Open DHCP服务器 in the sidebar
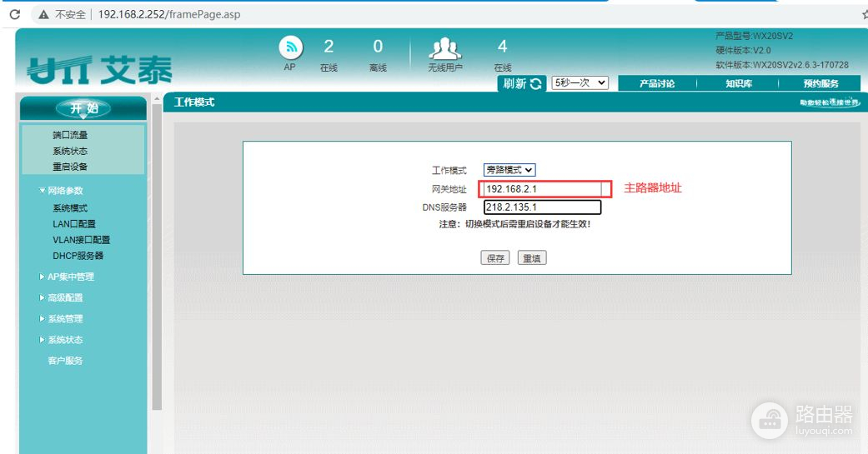 [78, 256]
